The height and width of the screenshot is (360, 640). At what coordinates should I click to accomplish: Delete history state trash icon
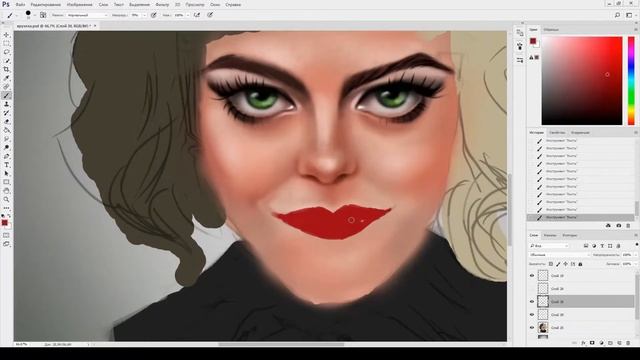tap(628, 226)
